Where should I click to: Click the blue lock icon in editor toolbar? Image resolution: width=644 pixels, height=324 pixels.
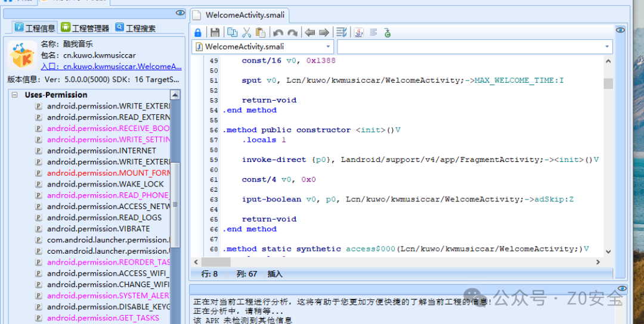(197, 32)
